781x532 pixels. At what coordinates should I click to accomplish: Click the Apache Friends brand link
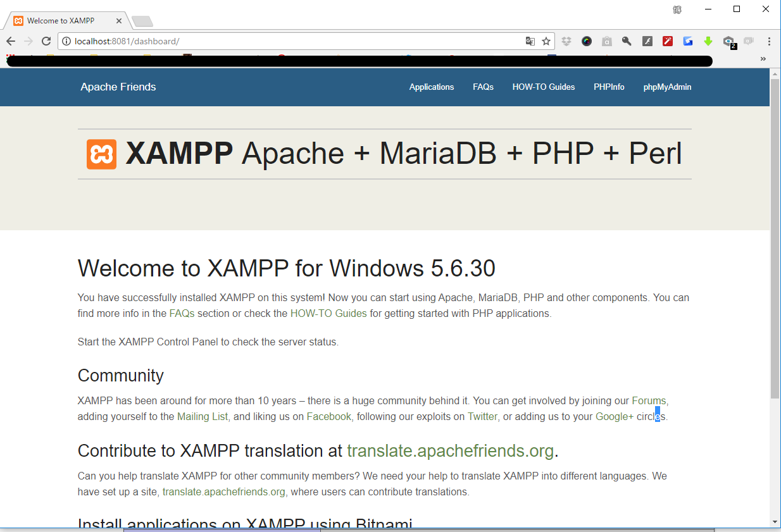tap(118, 87)
